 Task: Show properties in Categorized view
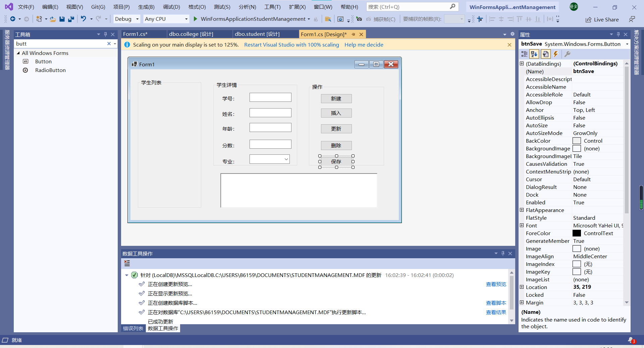(524, 54)
